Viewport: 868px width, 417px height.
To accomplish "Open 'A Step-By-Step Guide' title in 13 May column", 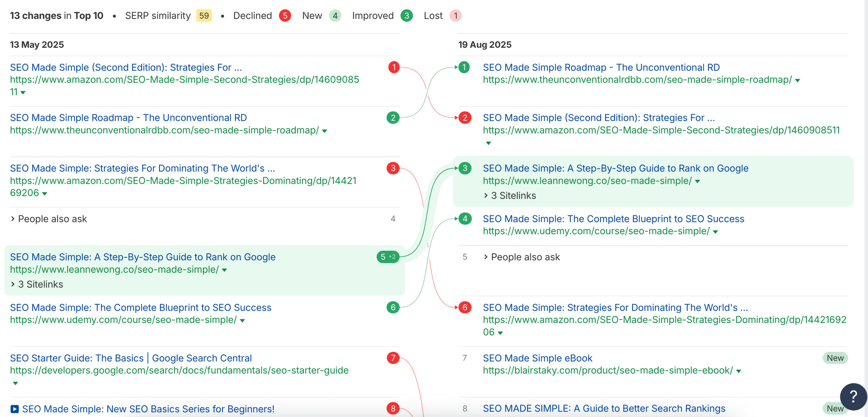I will pyautogui.click(x=143, y=257).
